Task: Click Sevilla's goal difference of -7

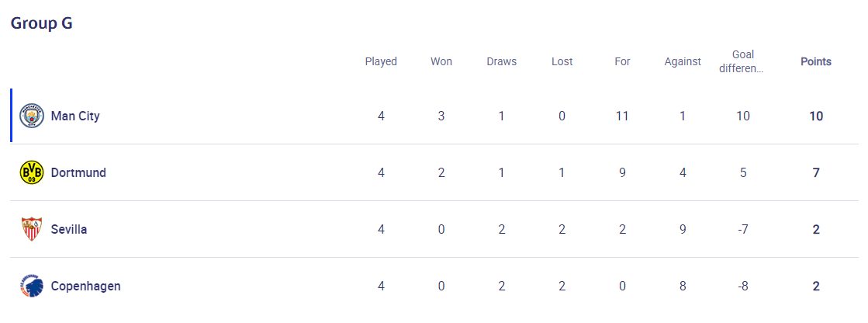Action: (743, 229)
